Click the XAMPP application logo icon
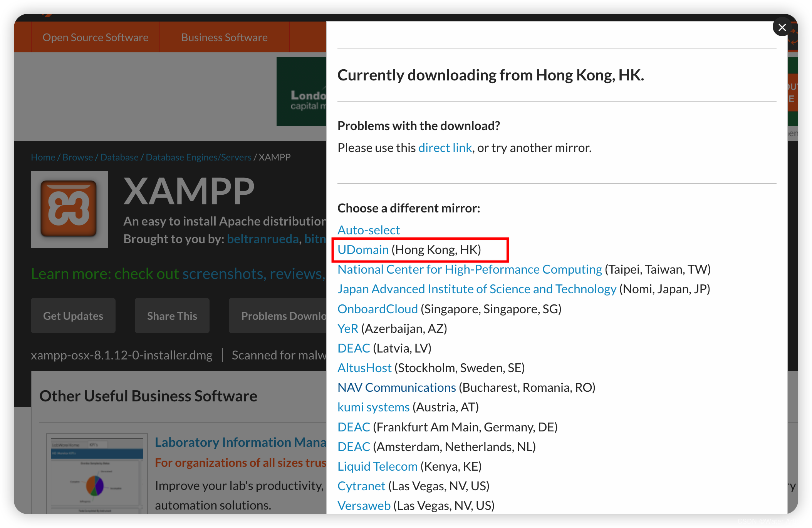This screenshot has width=812, height=528. (69, 209)
